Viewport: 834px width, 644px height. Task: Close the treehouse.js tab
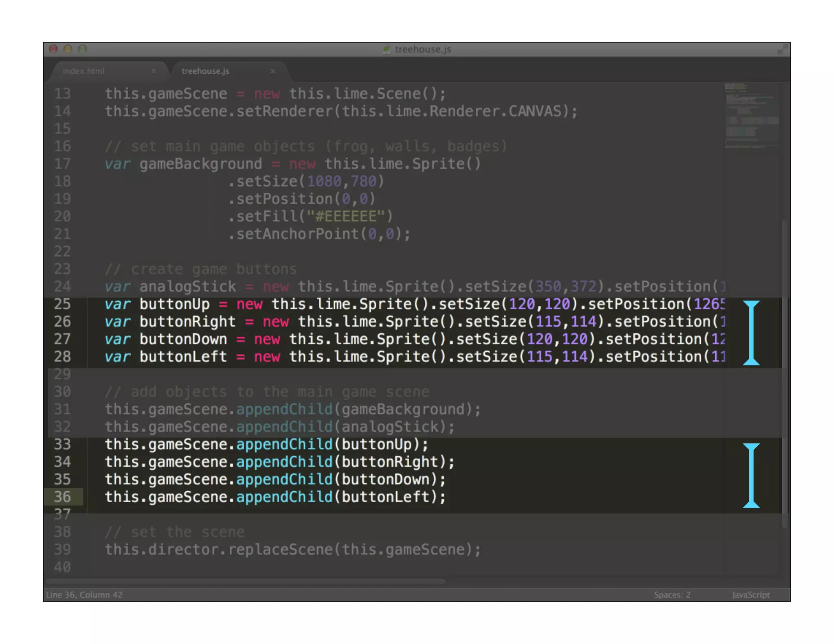272,71
